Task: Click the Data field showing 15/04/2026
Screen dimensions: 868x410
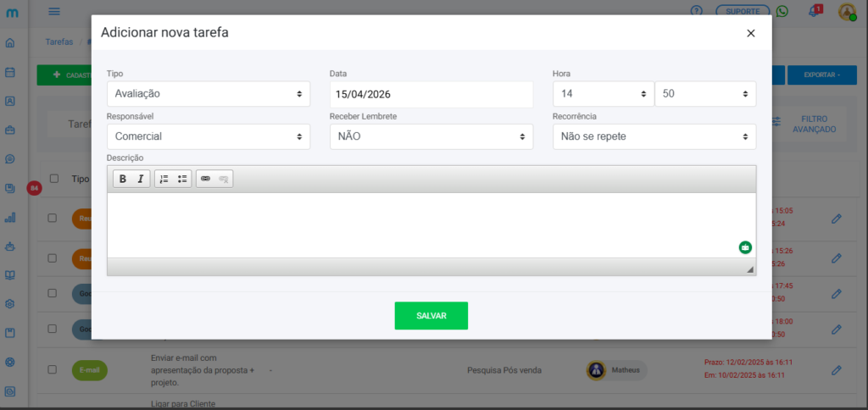Action: (x=431, y=94)
